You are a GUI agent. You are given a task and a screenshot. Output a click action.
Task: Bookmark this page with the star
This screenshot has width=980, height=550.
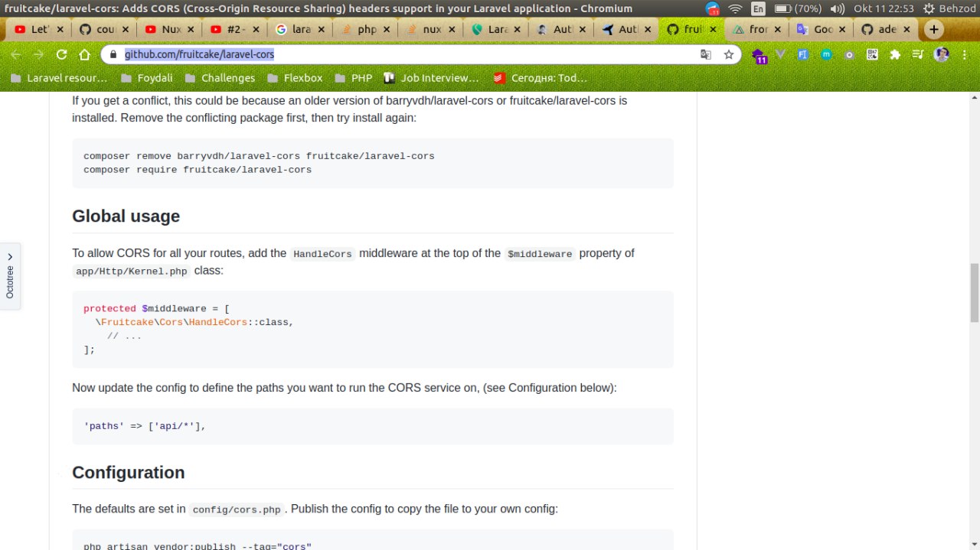(x=729, y=55)
